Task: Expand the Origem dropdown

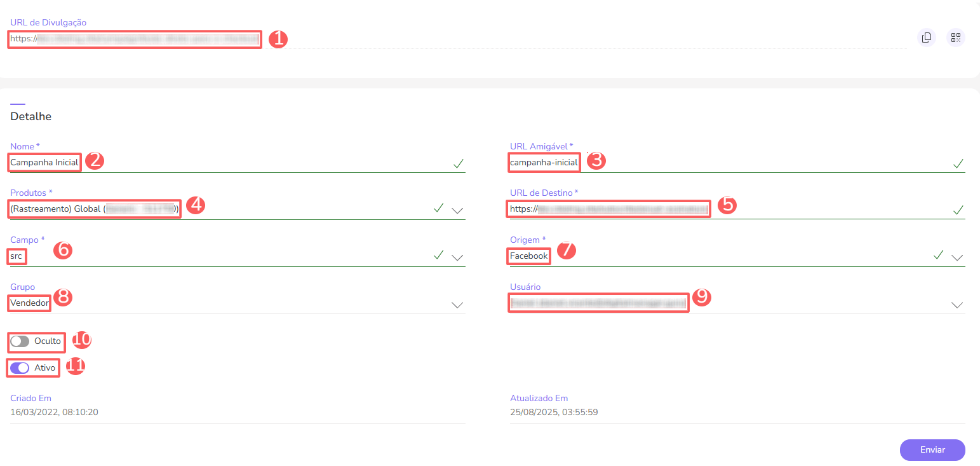Action: pyautogui.click(x=957, y=257)
